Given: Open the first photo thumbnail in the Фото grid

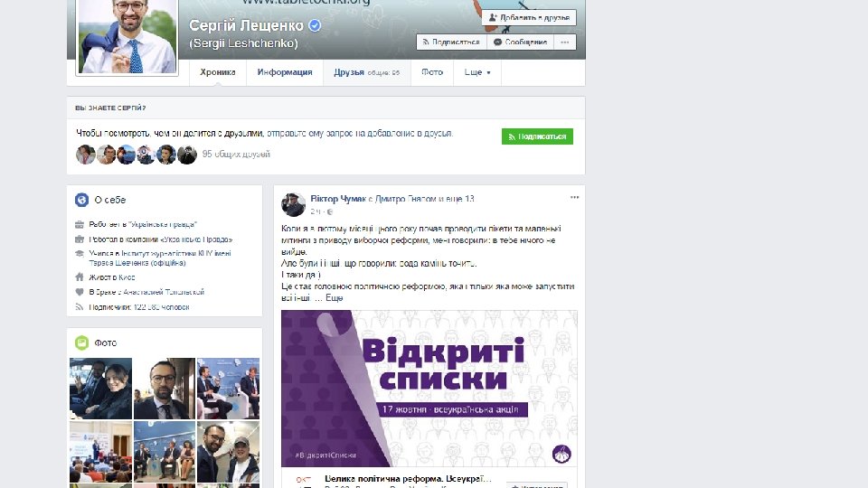Looking at the screenshot, I should 100,389.
